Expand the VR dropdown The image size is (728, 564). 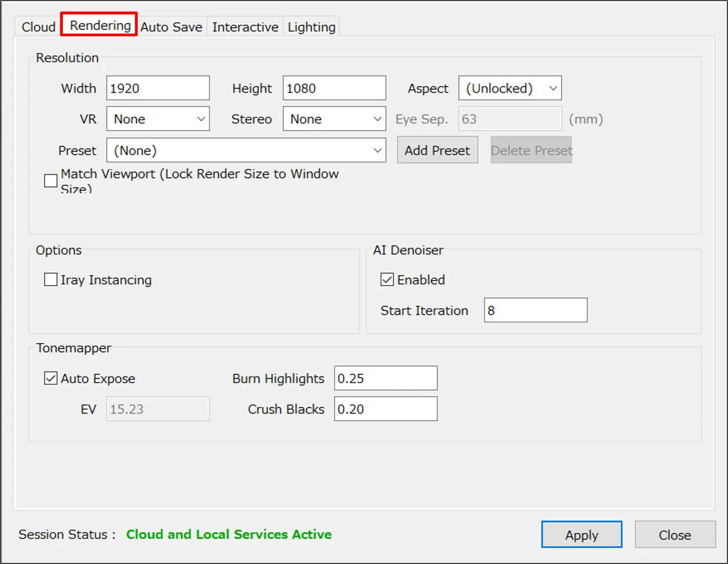pyautogui.click(x=158, y=119)
